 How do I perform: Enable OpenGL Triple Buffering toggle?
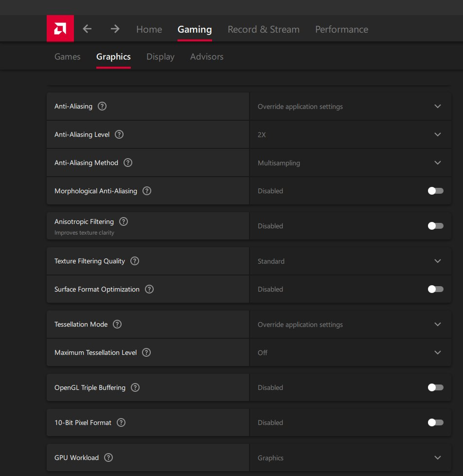435,387
